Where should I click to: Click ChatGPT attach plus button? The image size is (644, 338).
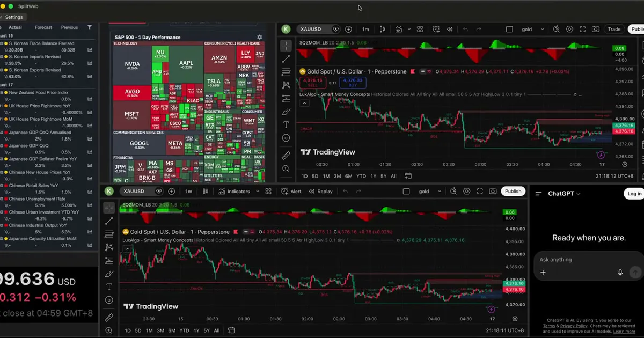[x=543, y=273]
